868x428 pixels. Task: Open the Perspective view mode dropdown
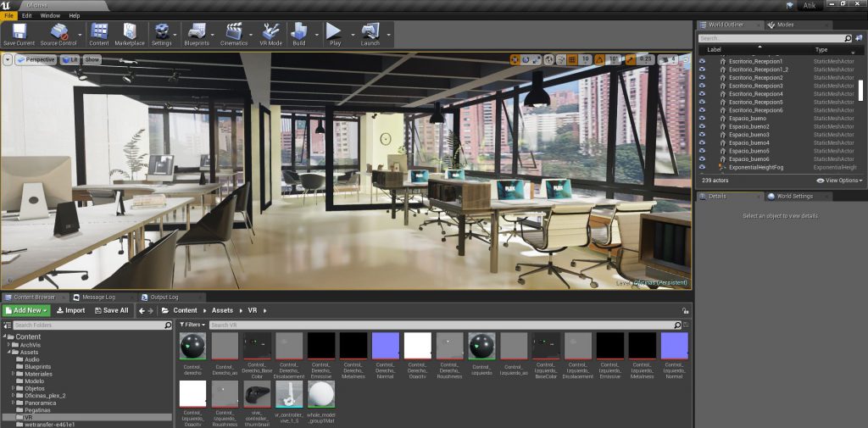point(36,60)
